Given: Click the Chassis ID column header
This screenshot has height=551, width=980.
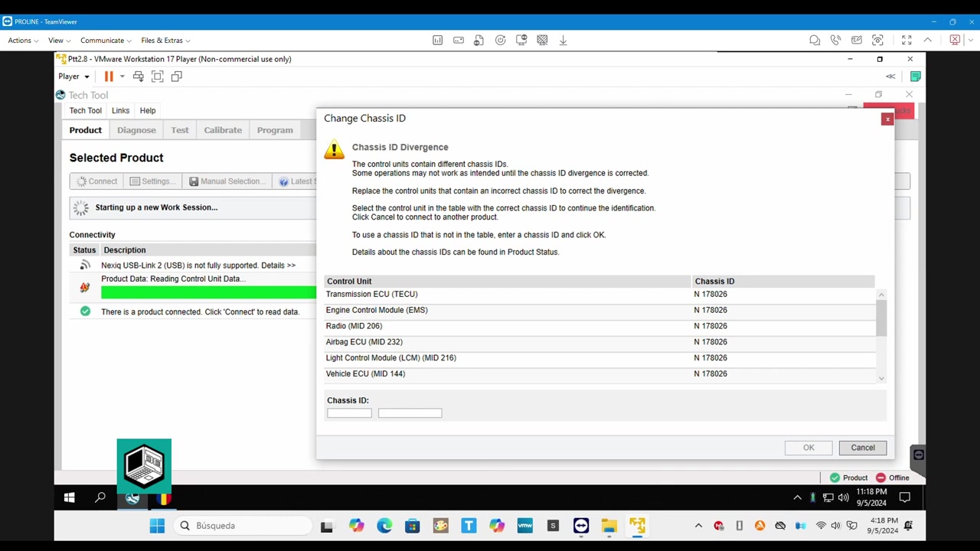Looking at the screenshot, I should (783, 282).
